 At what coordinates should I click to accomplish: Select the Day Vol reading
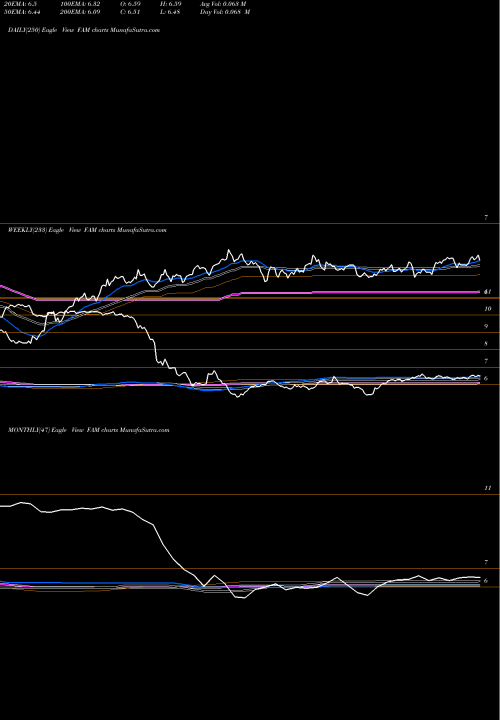225,12
